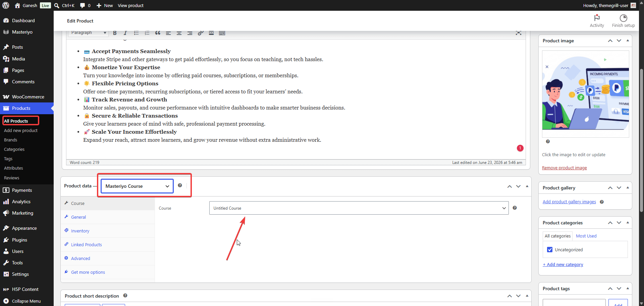Open the Ctrl+K search command palette
Image resolution: width=644 pixels, height=306 pixels.
(x=64, y=5)
